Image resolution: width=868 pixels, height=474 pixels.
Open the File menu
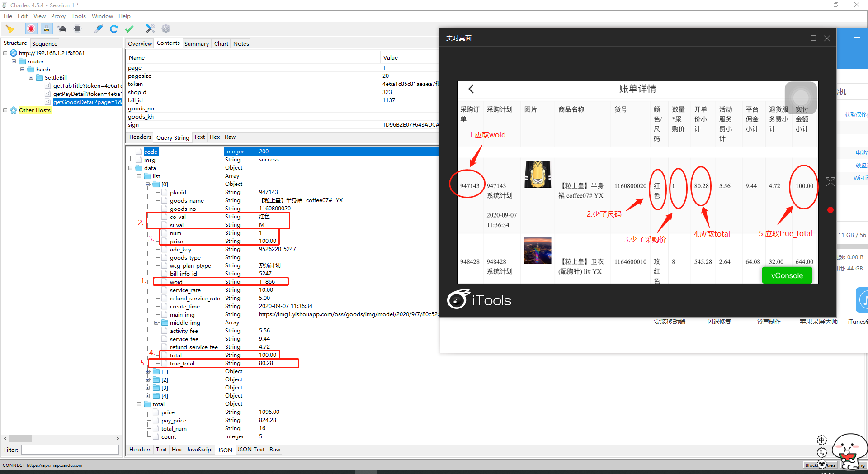8,16
